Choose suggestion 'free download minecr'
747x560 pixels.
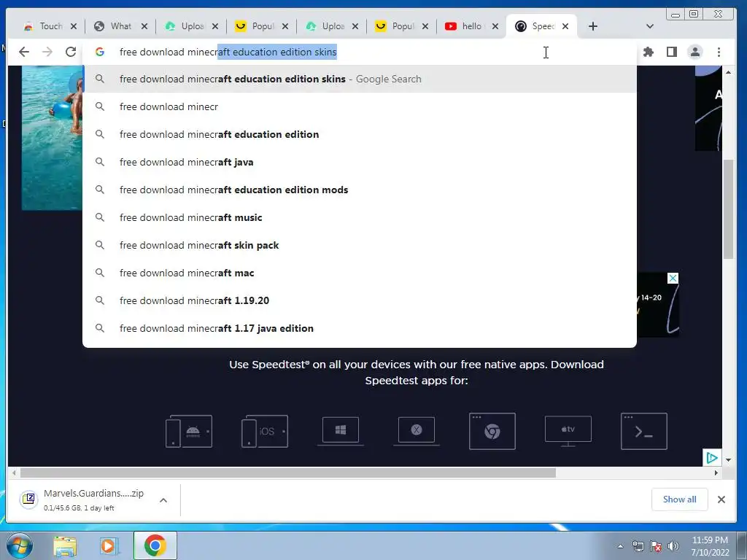(359, 106)
